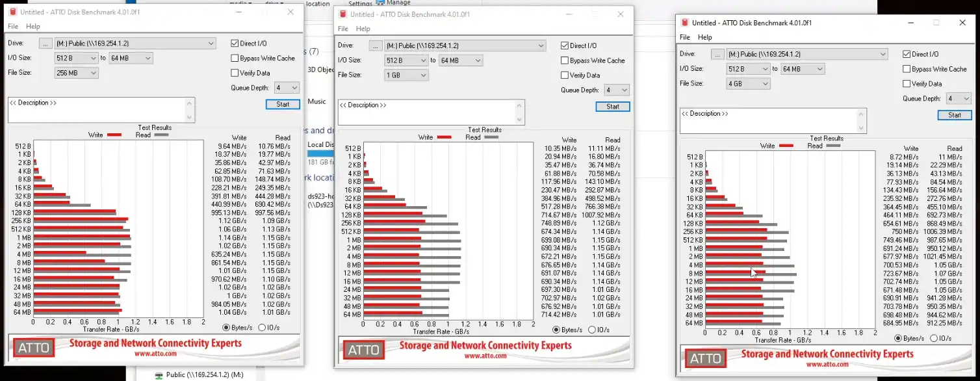Click the ATTO logo banner in the right window
Image resolution: width=980 pixels, height=381 pixels.
coord(705,358)
